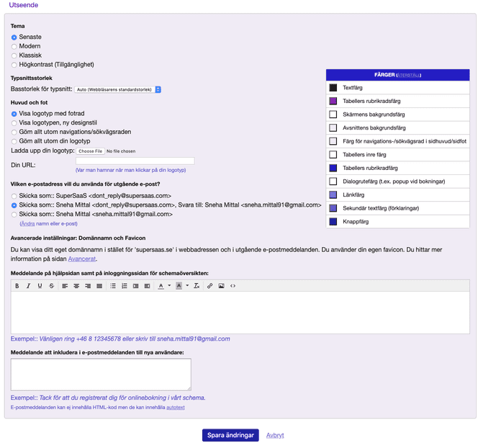This screenshot has height=448, width=483.
Task: Open Tabellers rubrikradsfärg purple swatch
Action: click(333, 101)
